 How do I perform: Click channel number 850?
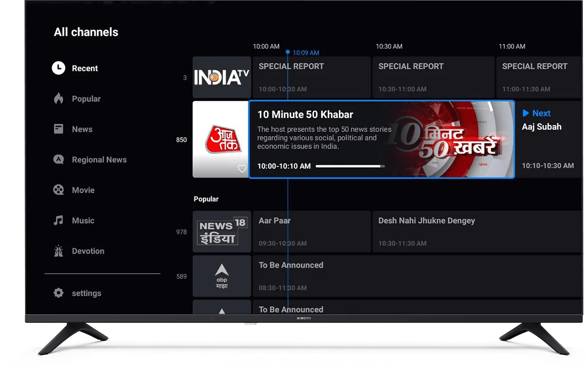tap(182, 140)
